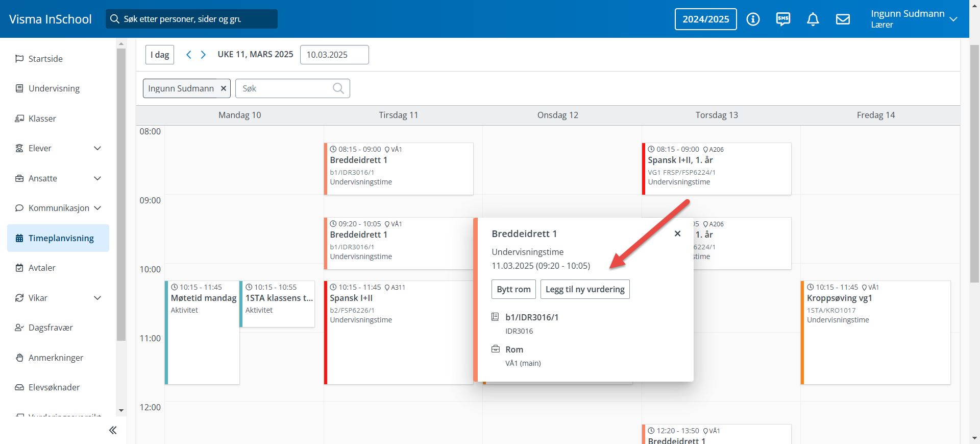Open Undervisning in the sidebar
The width and height of the screenshot is (980, 444).
tap(54, 88)
